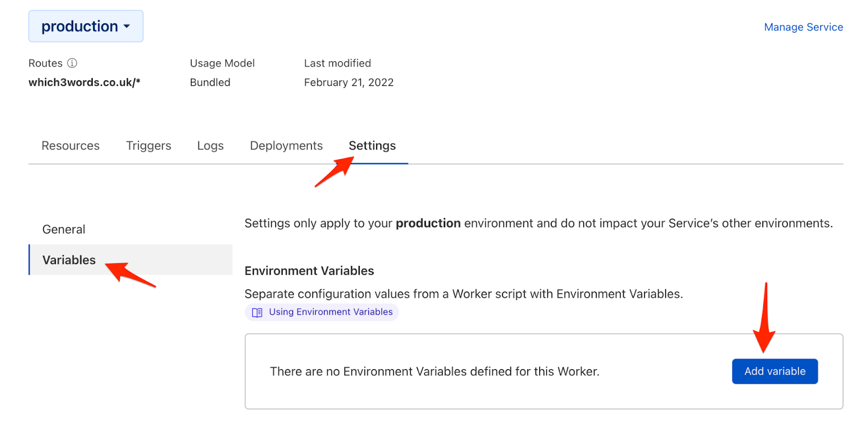Screen dimensions: 868x431
Task: Click the Routes label
Action: point(46,63)
